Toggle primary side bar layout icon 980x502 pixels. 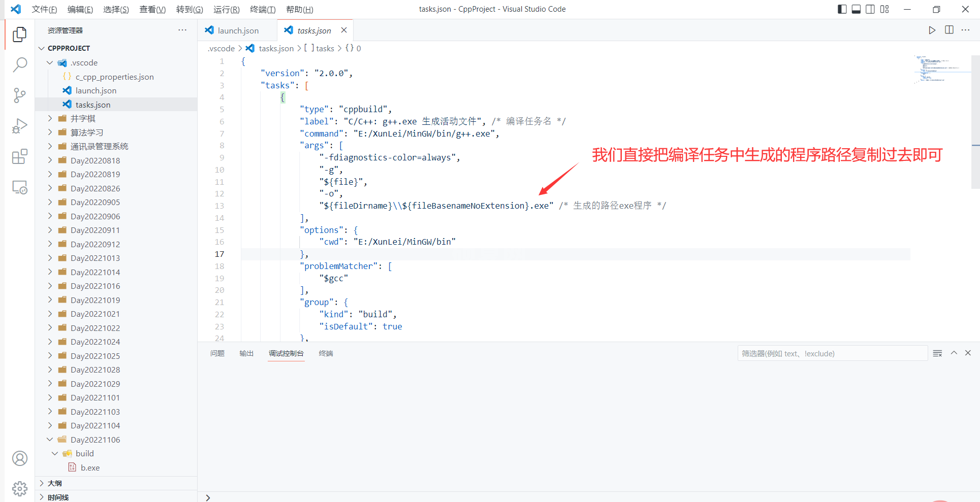coord(842,9)
